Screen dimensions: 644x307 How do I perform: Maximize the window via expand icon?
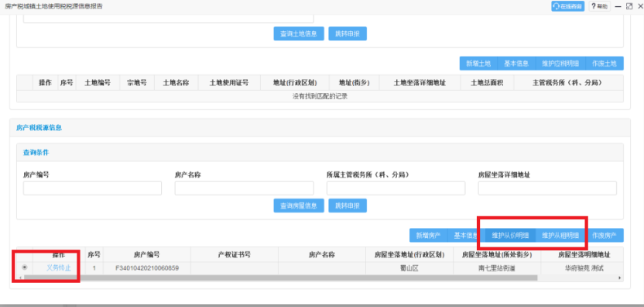pos(629,6)
